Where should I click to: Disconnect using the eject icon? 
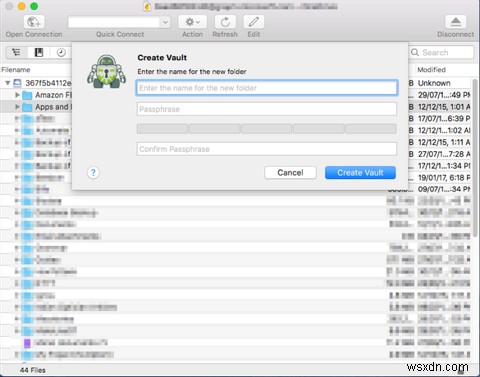[455, 22]
